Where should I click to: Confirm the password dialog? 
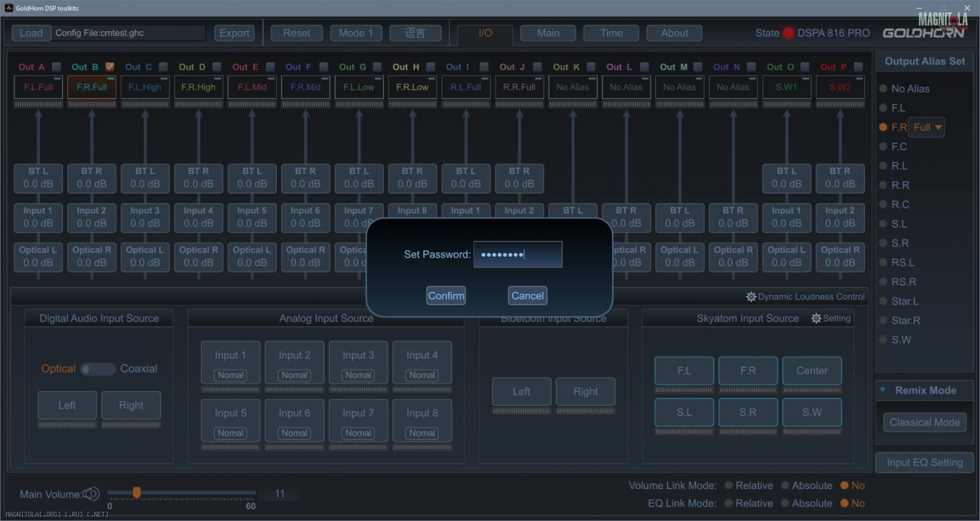point(446,295)
